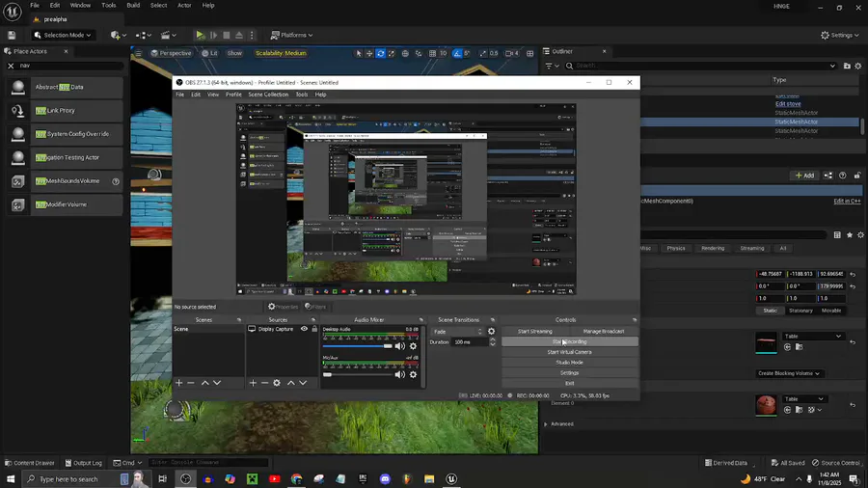Adjust the Desktop Audio volume slider
Screen dimensions: 868x488
coord(358,346)
